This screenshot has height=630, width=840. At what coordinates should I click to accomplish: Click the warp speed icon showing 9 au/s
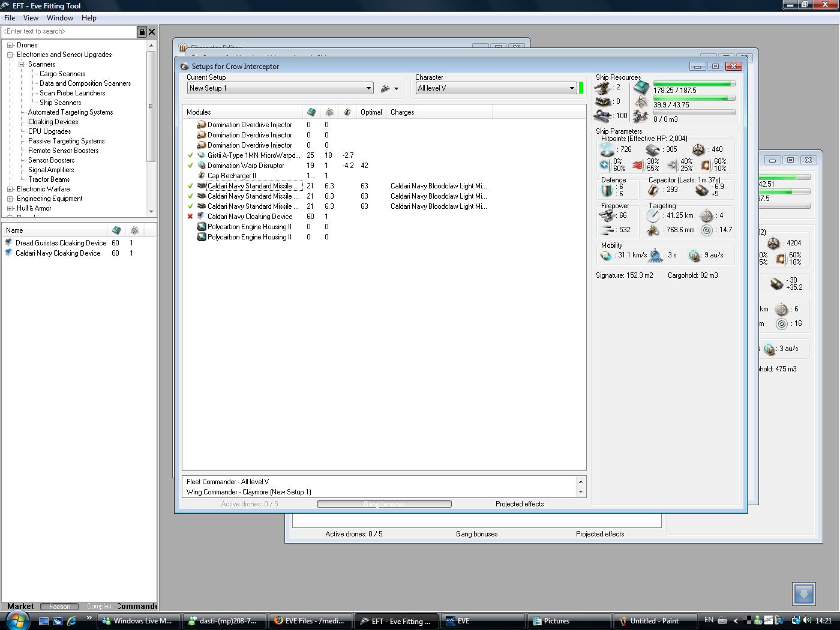[695, 256]
